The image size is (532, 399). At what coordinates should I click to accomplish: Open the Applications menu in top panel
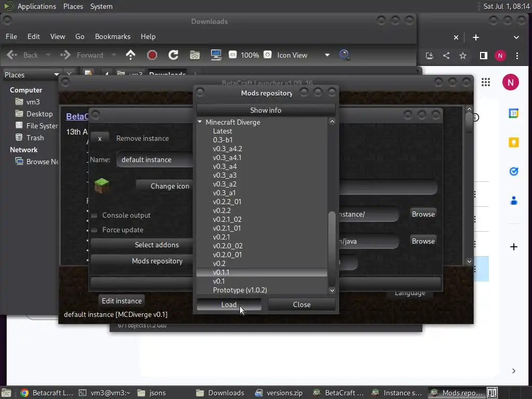point(37,6)
